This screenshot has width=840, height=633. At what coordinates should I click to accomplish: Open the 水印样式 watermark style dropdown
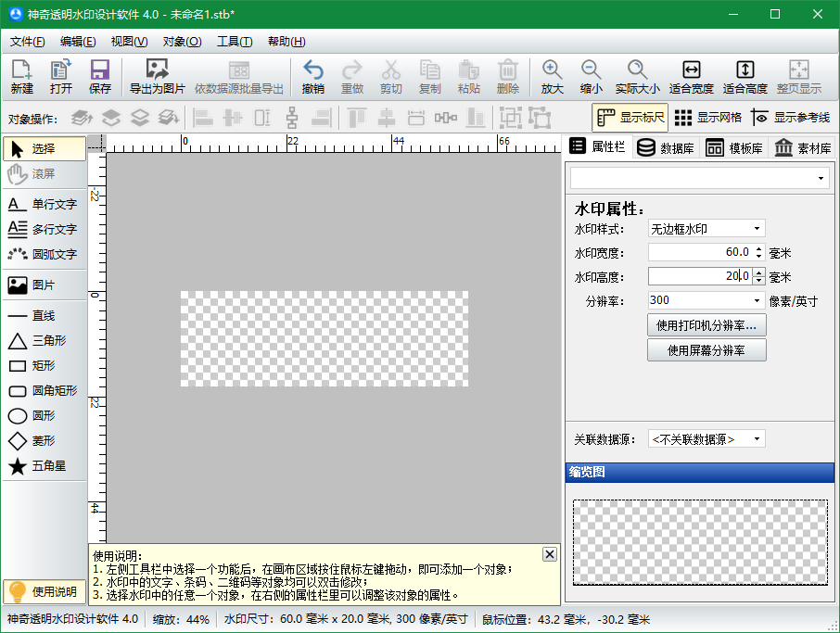tap(757, 228)
